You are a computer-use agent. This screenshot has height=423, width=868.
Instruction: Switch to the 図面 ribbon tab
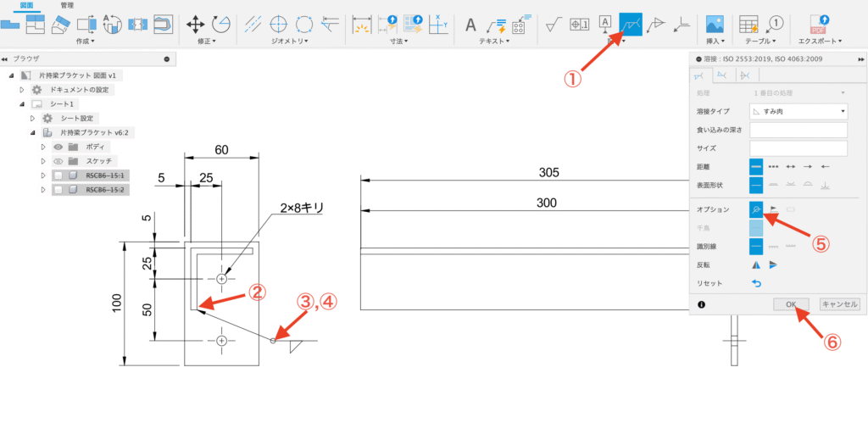[x=26, y=5]
